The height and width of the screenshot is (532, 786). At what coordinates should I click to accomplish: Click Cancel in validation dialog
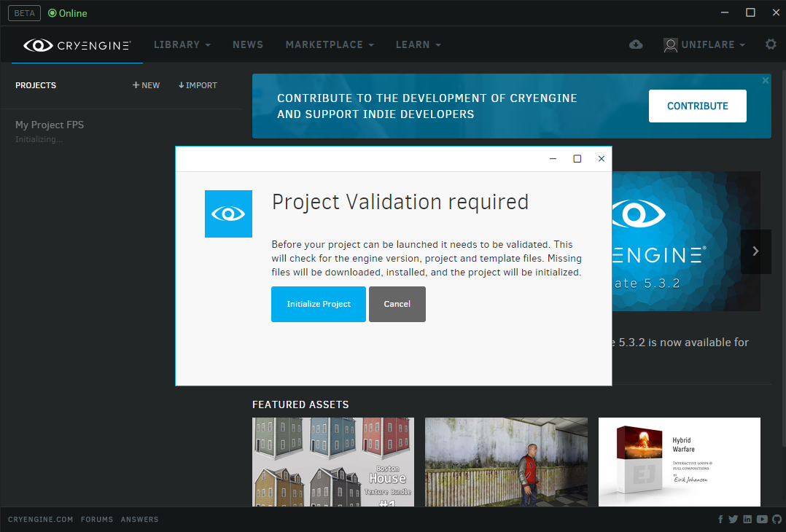click(x=397, y=304)
